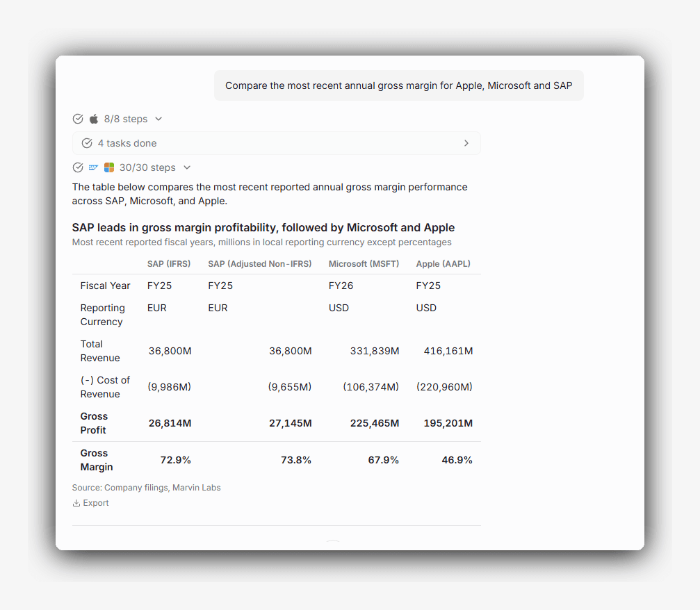
Task: Click the Microsoft logo icon
Action: (x=109, y=167)
